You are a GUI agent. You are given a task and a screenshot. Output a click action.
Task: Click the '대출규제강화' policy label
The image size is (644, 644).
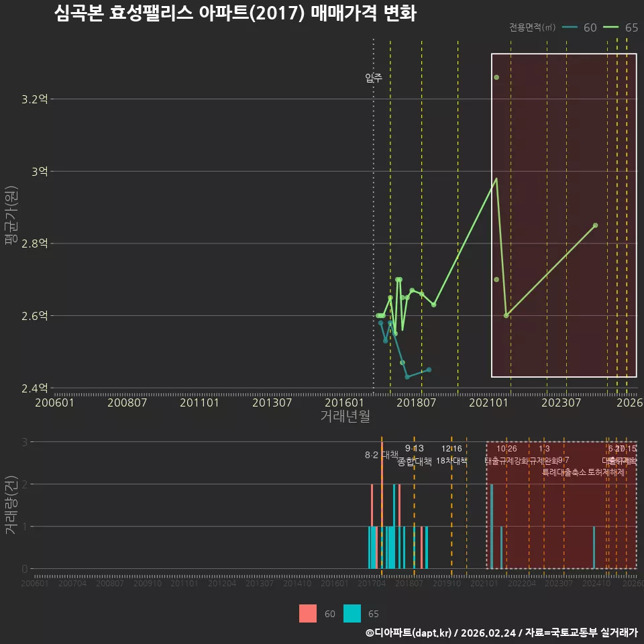507,461
